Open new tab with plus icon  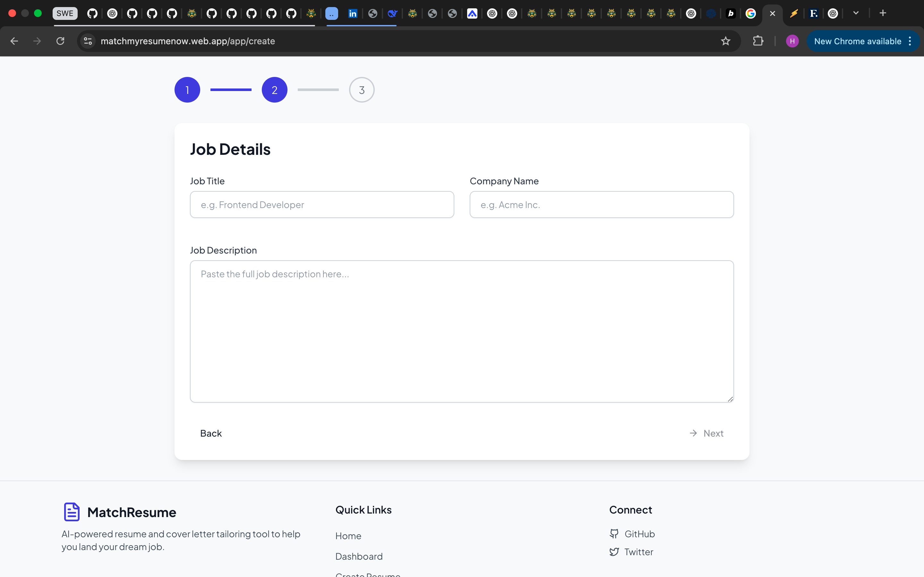click(882, 13)
